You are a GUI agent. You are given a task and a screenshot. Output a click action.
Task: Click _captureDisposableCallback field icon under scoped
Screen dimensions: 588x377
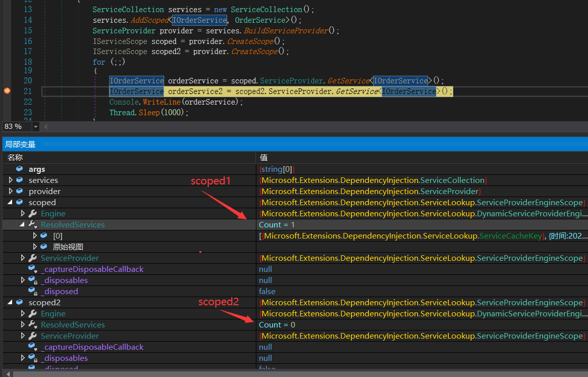(x=32, y=269)
